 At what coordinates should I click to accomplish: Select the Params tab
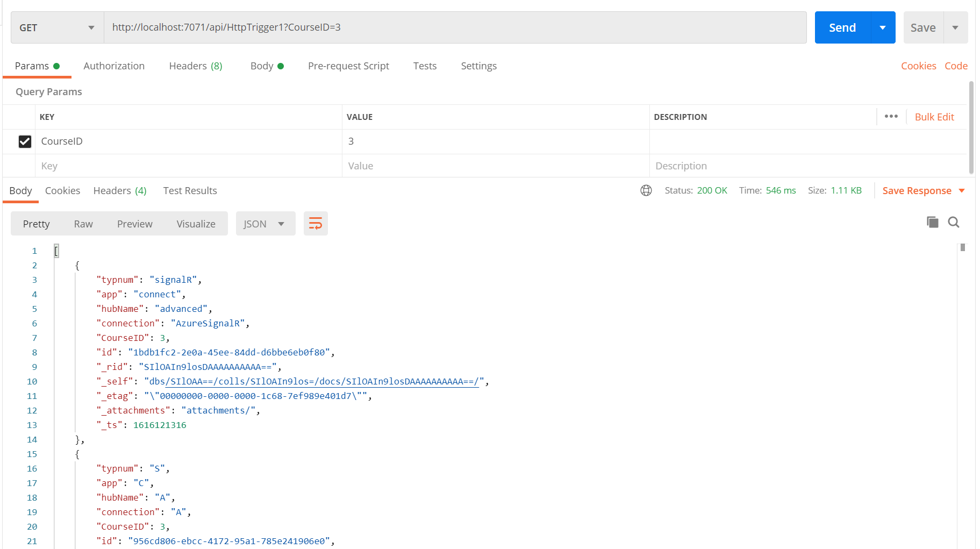(37, 66)
